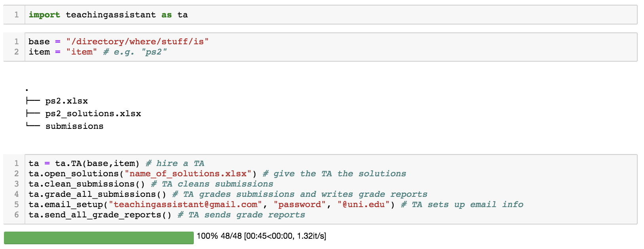Click the ta.TA(base,item) line
644x249 pixels.
(x=116, y=163)
